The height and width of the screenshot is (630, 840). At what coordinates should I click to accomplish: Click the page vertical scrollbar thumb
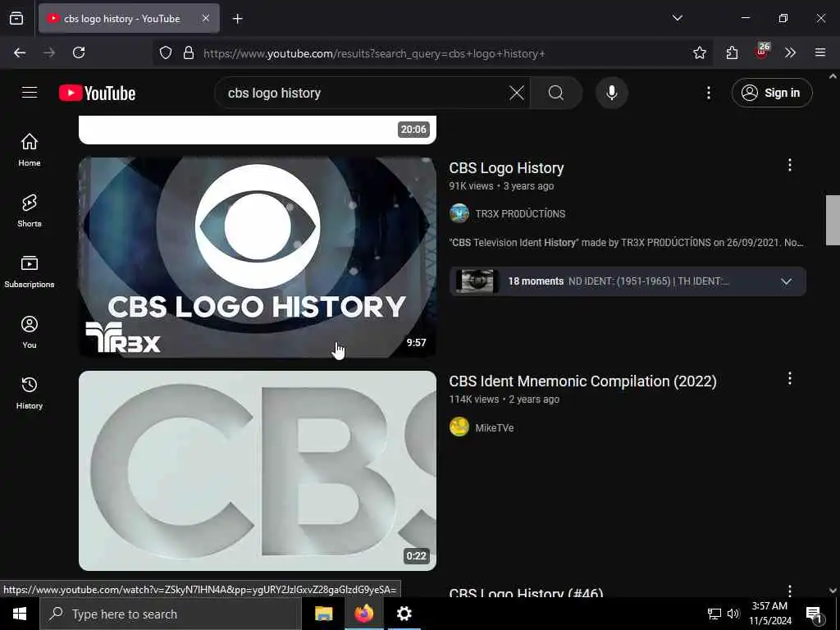coord(833,220)
